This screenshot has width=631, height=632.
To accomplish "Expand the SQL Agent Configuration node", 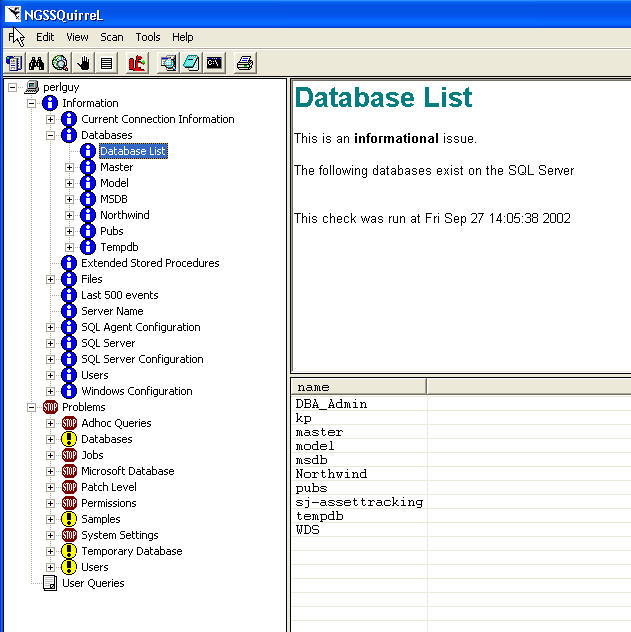I will (50, 327).
